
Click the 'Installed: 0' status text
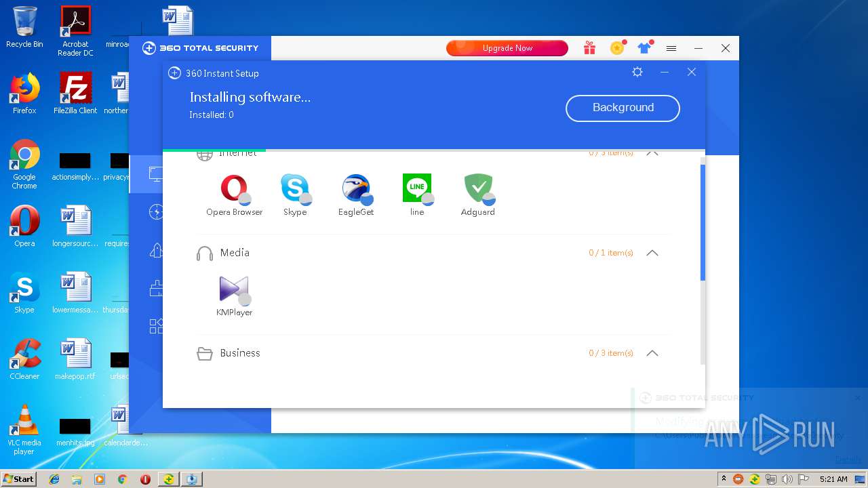pyautogui.click(x=212, y=115)
